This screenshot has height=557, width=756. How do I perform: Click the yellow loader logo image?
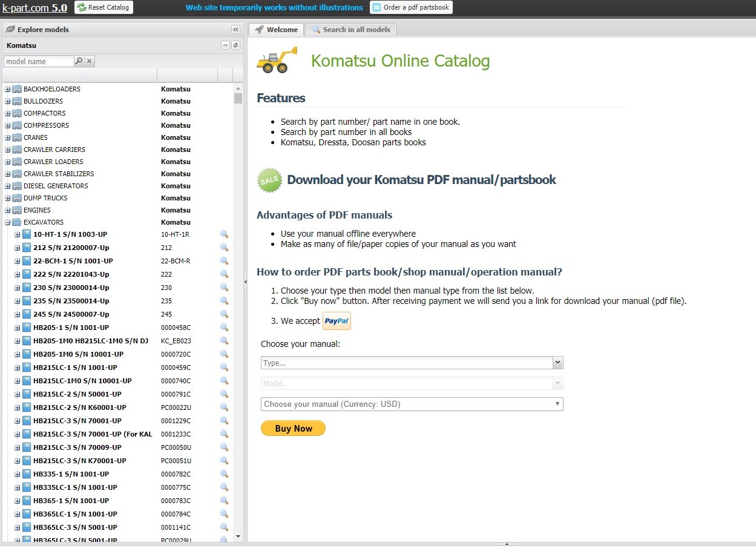277,60
